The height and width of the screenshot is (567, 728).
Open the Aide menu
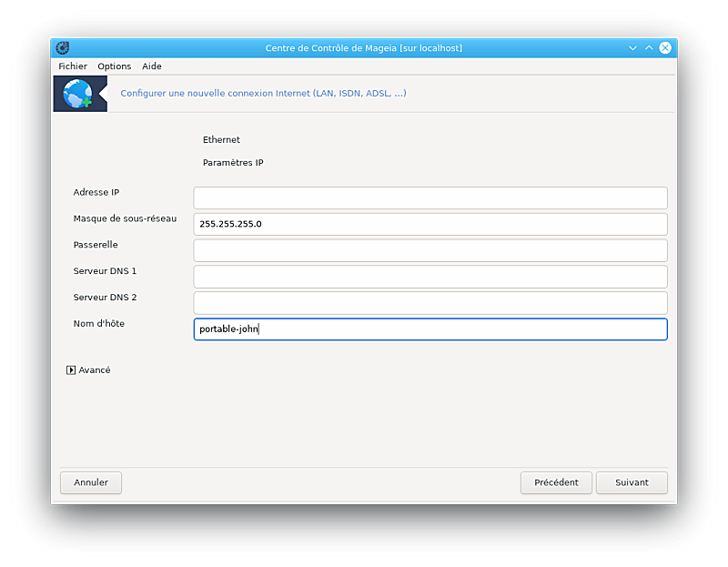[x=152, y=66]
